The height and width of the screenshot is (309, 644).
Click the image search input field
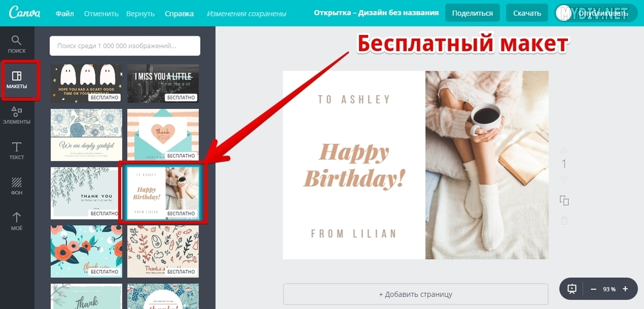(125, 46)
